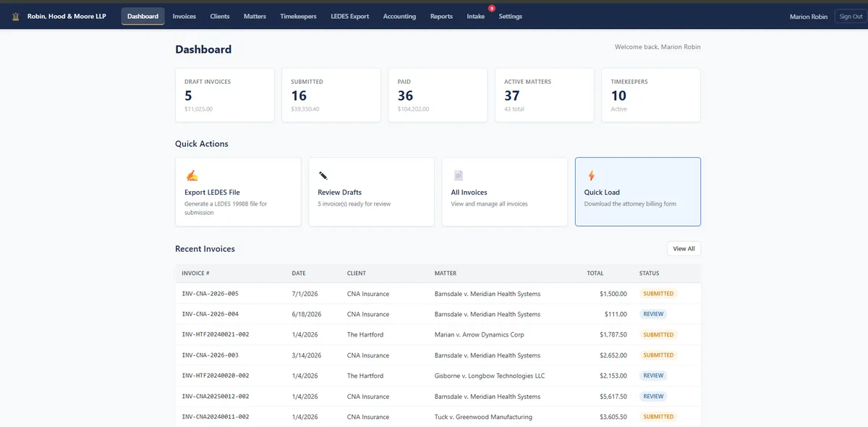
Task: Open invoice INV-CNA-2026-003
Action: click(x=210, y=355)
